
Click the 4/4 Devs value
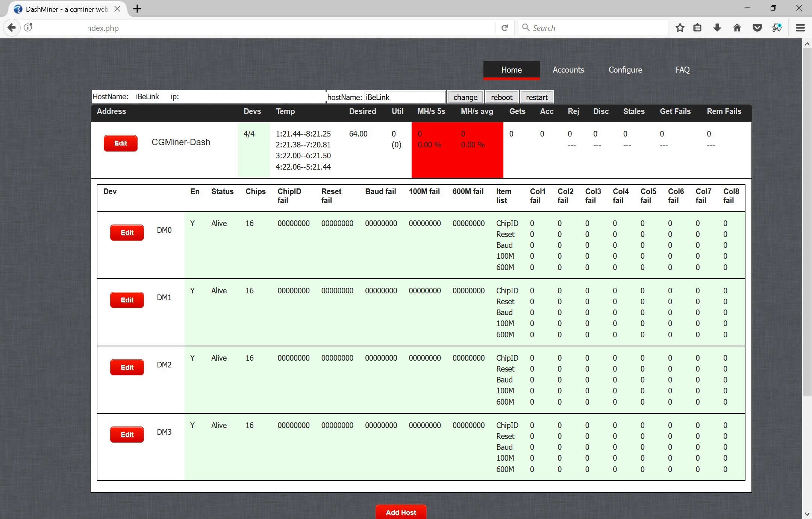[249, 134]
